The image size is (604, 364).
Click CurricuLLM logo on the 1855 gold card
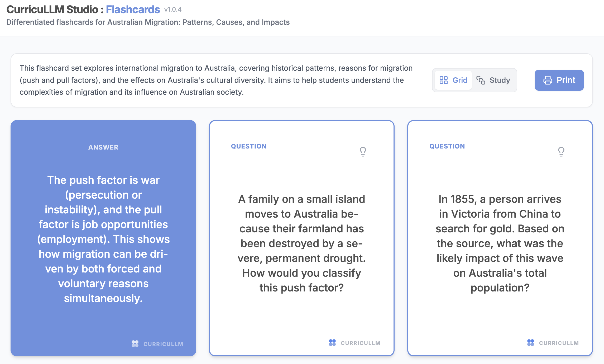click(x=531, y=343)
